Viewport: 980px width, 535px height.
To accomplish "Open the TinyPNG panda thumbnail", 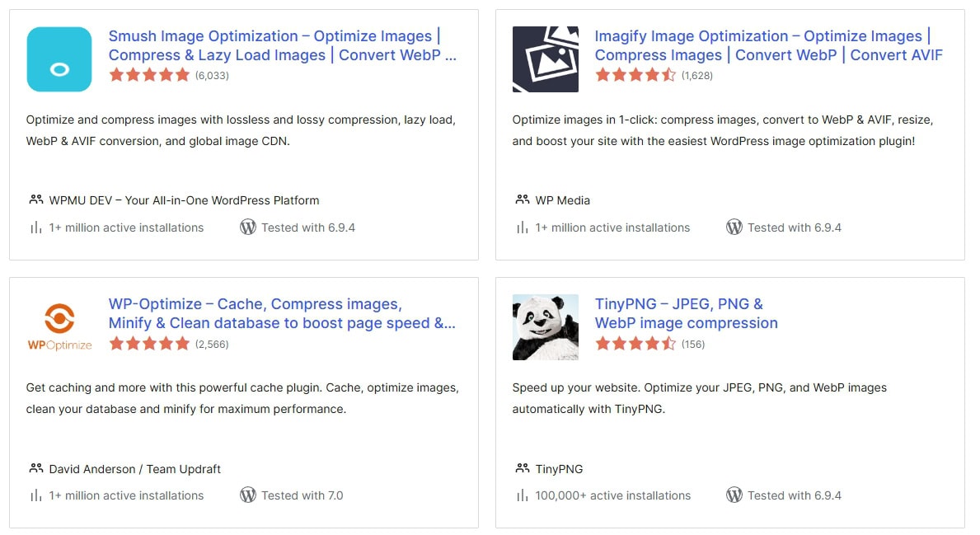I will click(545, 327).
